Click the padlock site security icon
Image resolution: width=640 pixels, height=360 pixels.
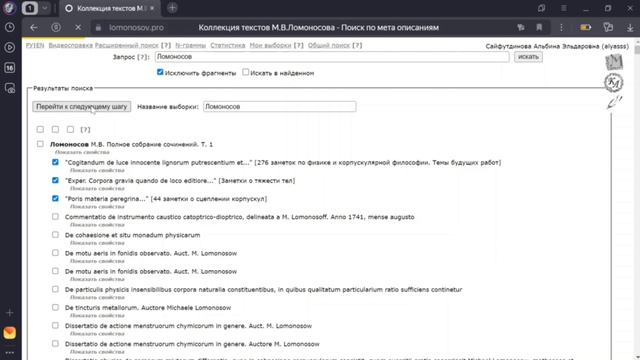tap(98, 27)
